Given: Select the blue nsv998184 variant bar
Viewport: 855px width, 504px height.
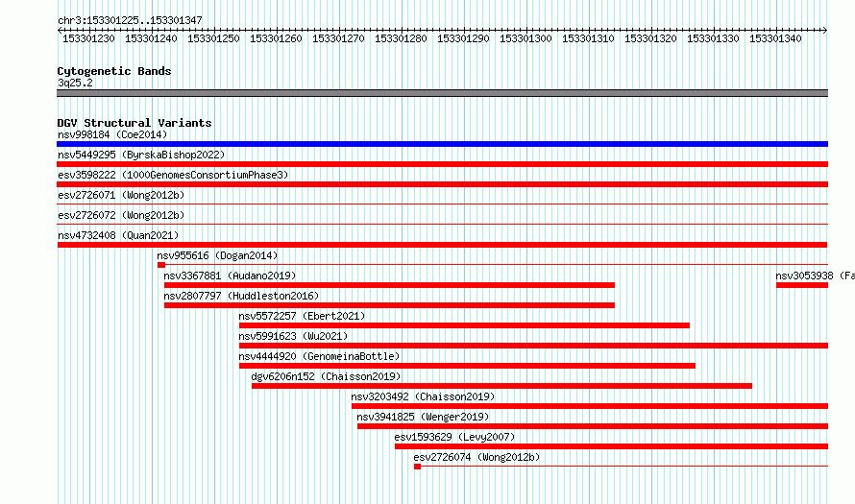Looking at the screenshot, I should pyautogui.click(x=442, y=144).
